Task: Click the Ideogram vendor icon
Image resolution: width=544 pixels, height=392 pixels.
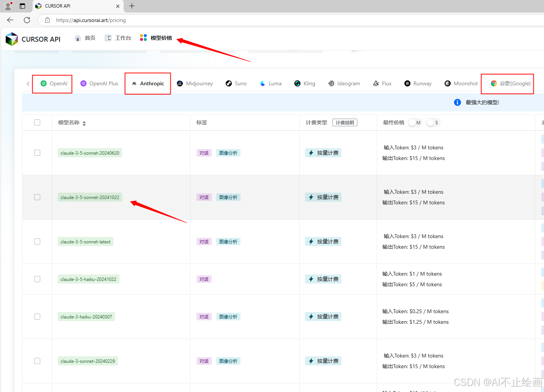Action: click(x=331, y=83)
